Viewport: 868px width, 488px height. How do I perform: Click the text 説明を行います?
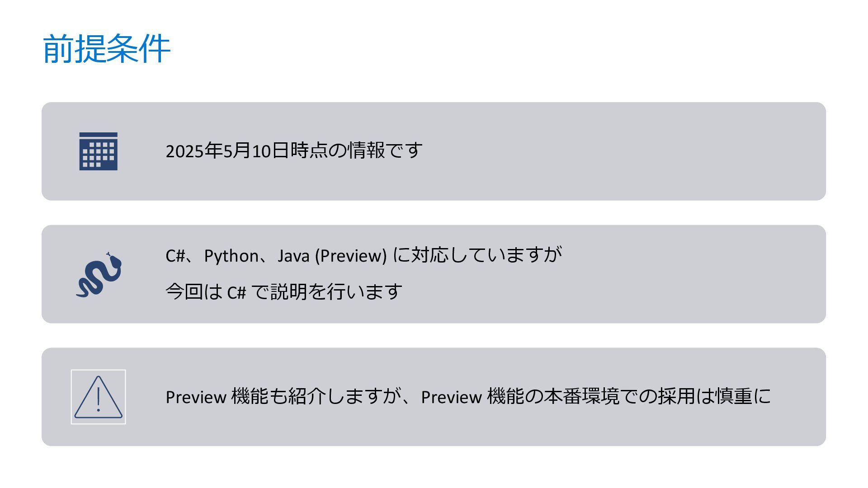click(336, 292)
